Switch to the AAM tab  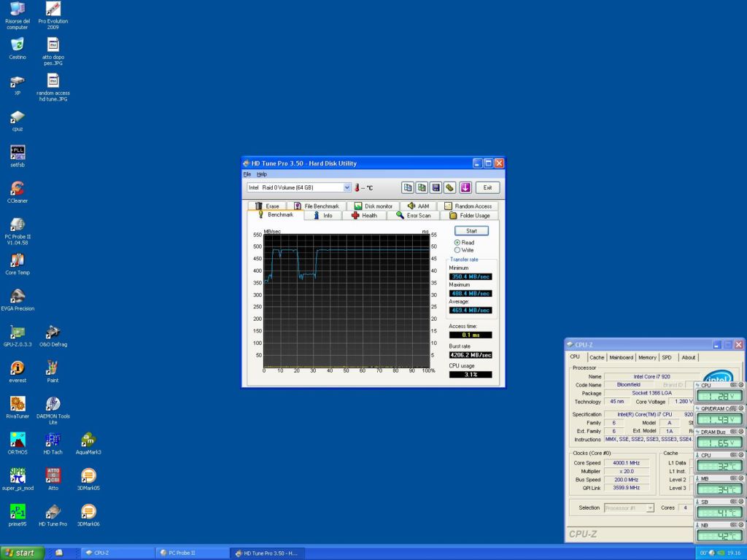click(418, 206)
